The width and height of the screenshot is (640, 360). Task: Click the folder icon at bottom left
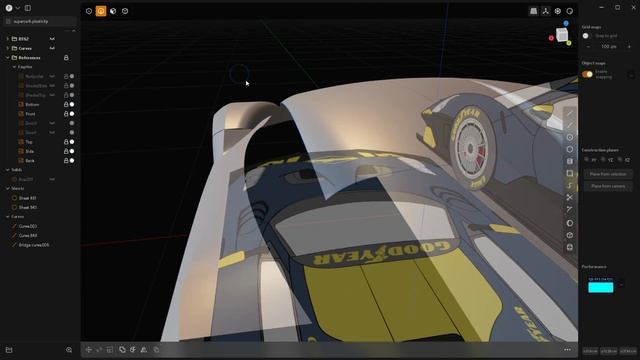(x=9, y=350)
